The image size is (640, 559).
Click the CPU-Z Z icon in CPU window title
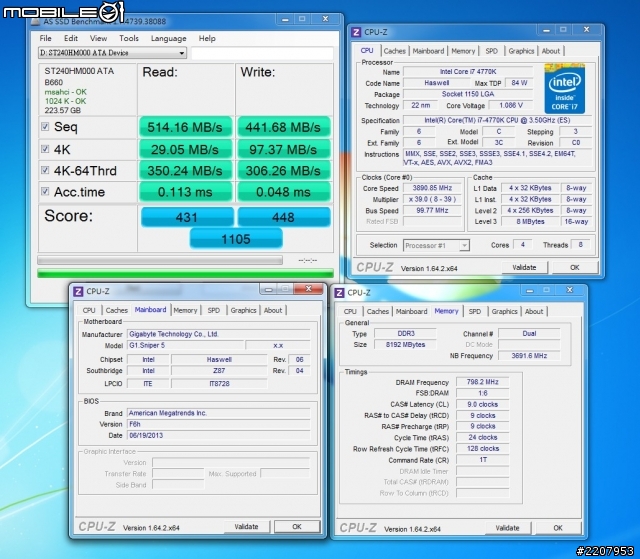click(356, 32)
